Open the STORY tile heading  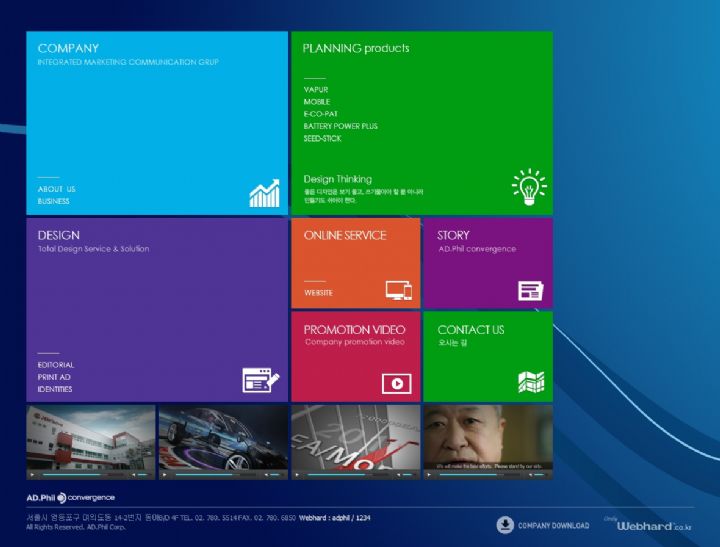pyautogui.click(x=453, y=235)
